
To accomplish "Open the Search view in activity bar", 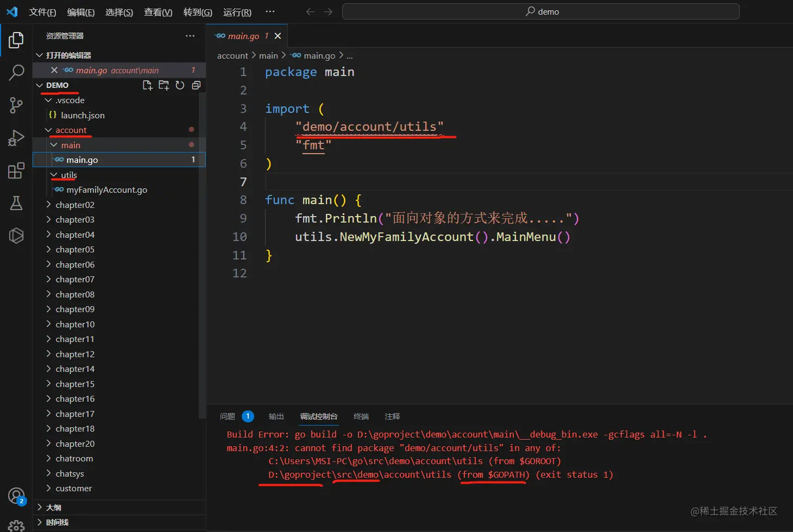I will [x=16, y=72].
